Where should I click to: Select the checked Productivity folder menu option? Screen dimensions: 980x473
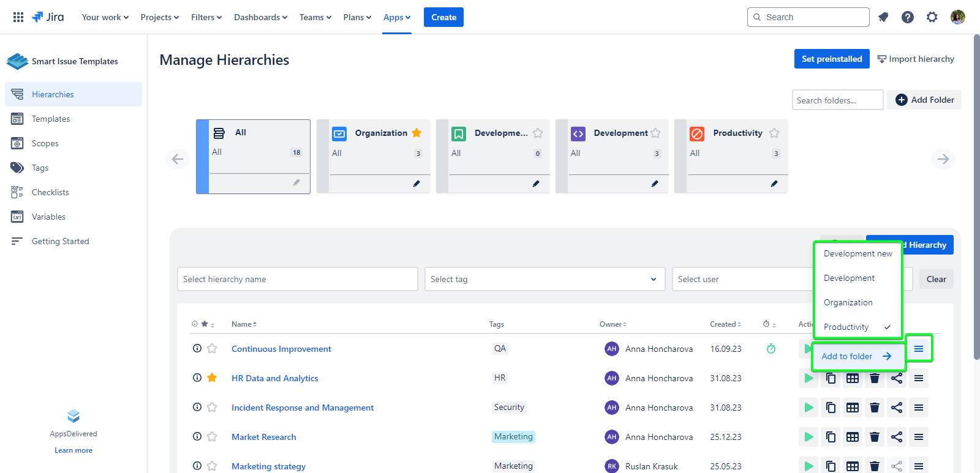tap(858, 327)
